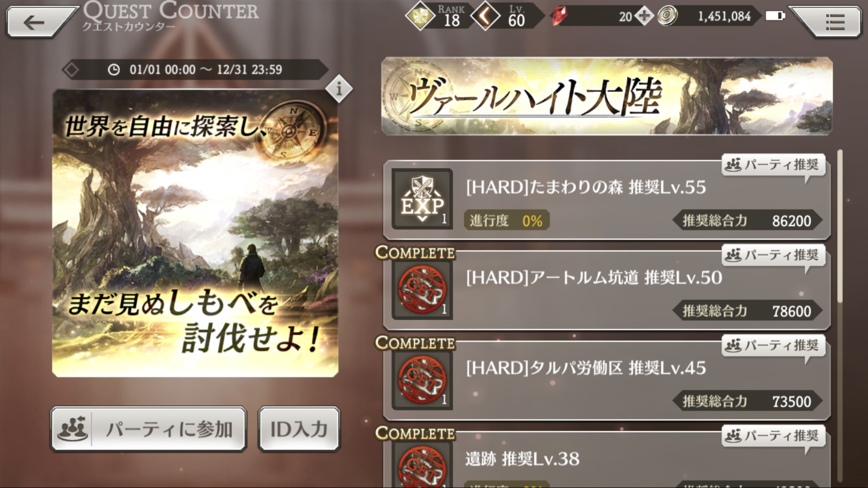Click the ID入力 button

[299, 429]
